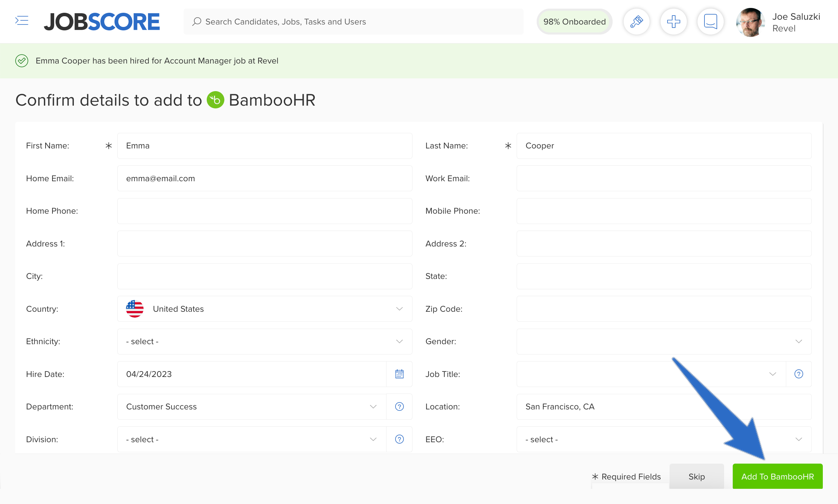Focus the Zip Code field
838x504 pixels.
(x=664, y=309)
